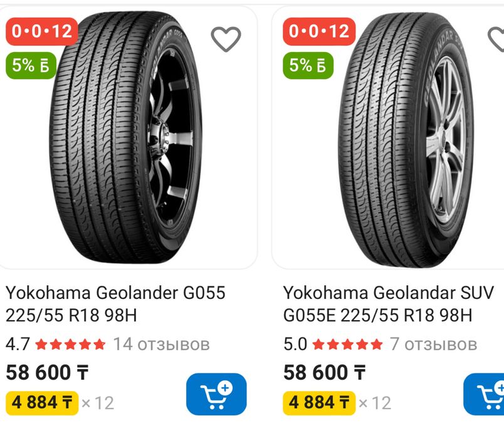Screen dimensions: 504x438
Task: Tap 58 600 ₸ price of Geolander G055
Action: coord(47,373)
